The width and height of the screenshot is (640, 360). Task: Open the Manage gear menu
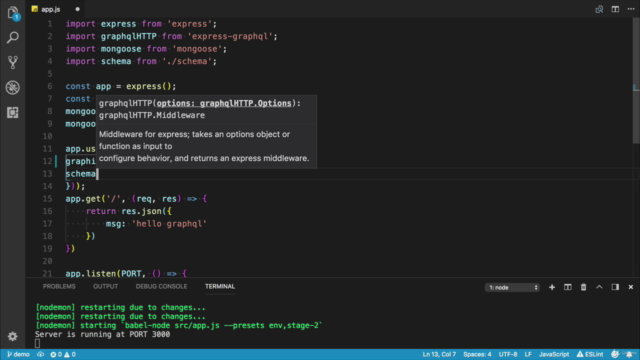tap(13, 336)
